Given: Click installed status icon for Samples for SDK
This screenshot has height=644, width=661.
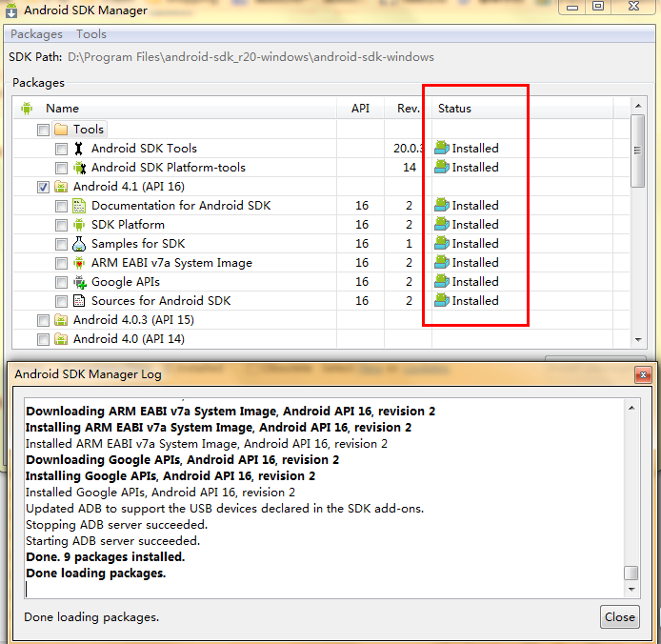Looking at the screenshot, I should coord(442,243).
